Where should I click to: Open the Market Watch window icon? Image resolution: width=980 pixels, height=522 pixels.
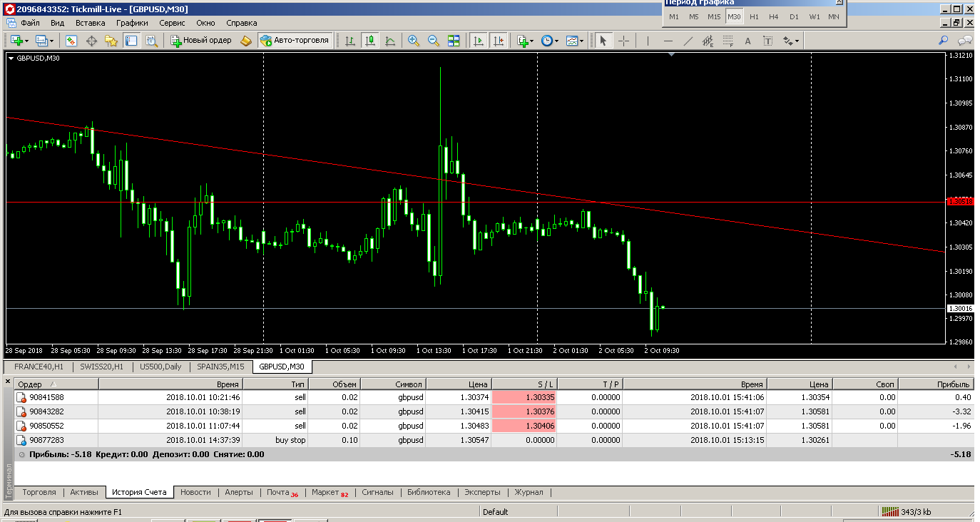coord(71,41)
